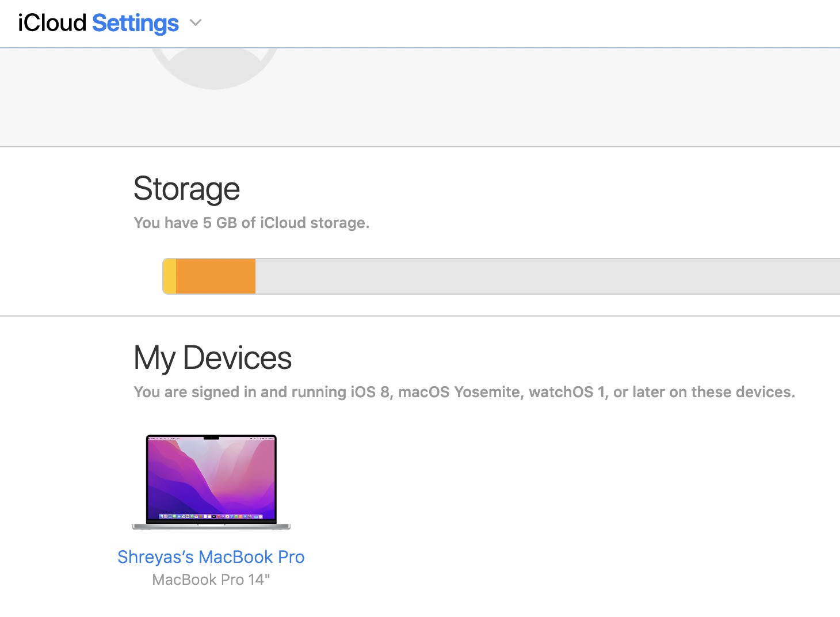Click the signed-in devices description text

(x=464, y=392)
